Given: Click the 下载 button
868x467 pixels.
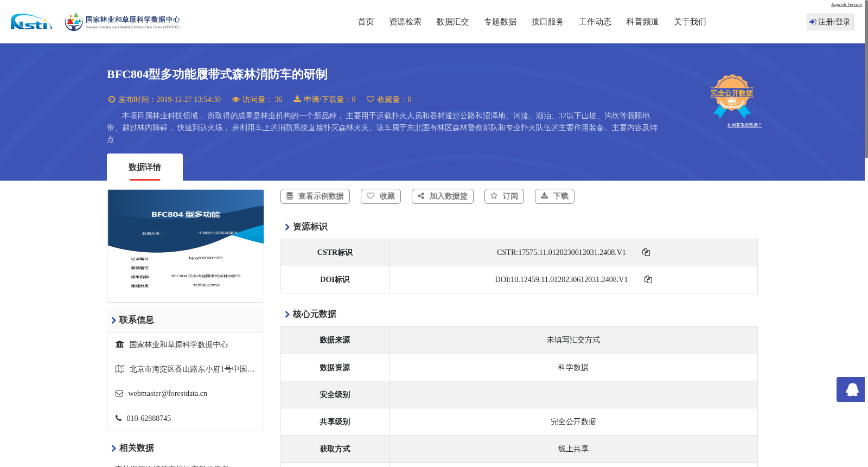Looking at the screenshot, I should coord(554,196).
